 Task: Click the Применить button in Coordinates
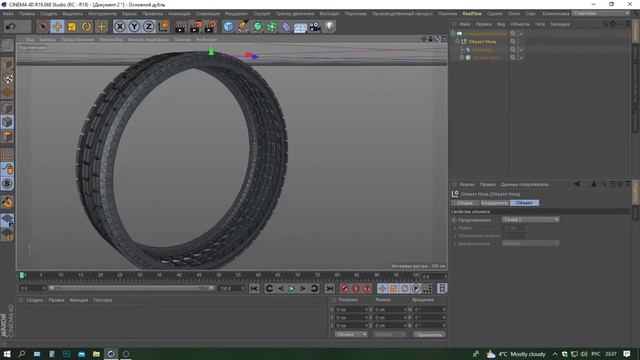429,334
